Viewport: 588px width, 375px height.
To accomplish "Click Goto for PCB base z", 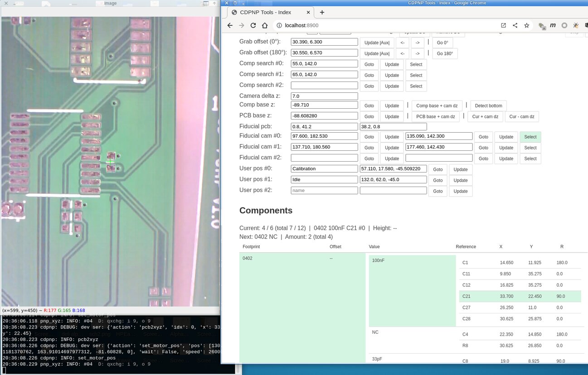I will (x=369, y=116).
